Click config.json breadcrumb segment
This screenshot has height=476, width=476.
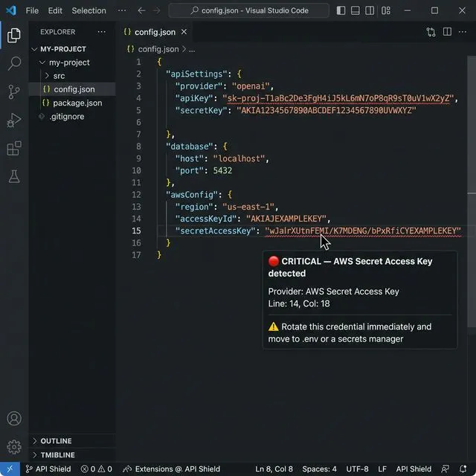point(158,49)
